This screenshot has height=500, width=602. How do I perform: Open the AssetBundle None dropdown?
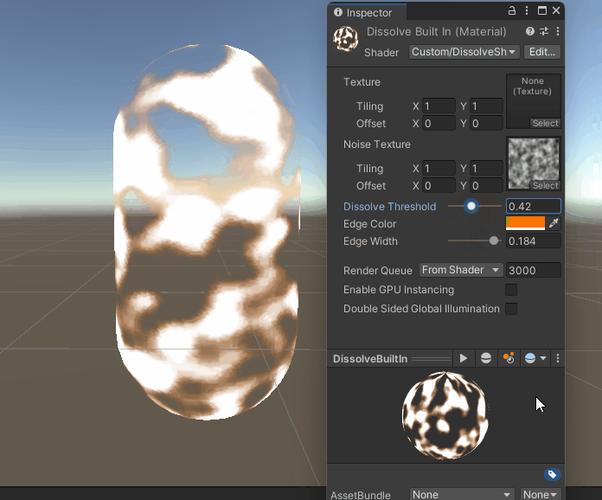(x=462, y=494)
